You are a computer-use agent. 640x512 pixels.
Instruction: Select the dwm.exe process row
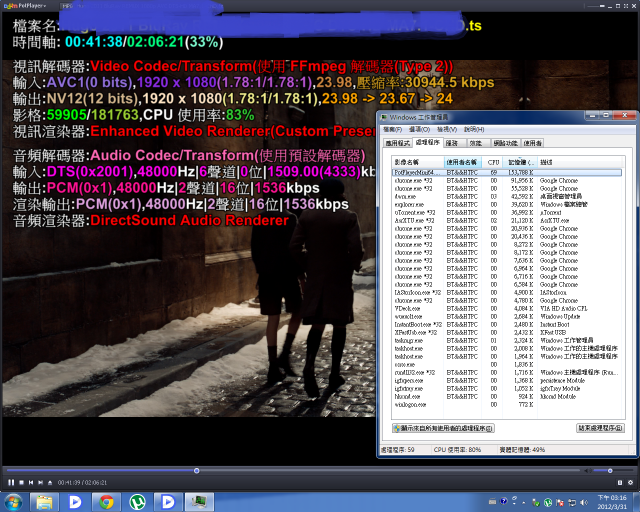pos(507,196)
